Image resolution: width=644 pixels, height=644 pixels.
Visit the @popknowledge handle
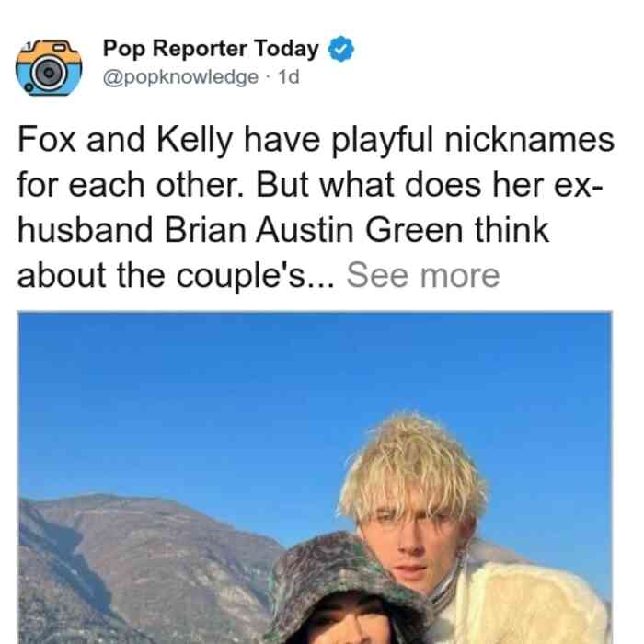[x=180, y=76]
